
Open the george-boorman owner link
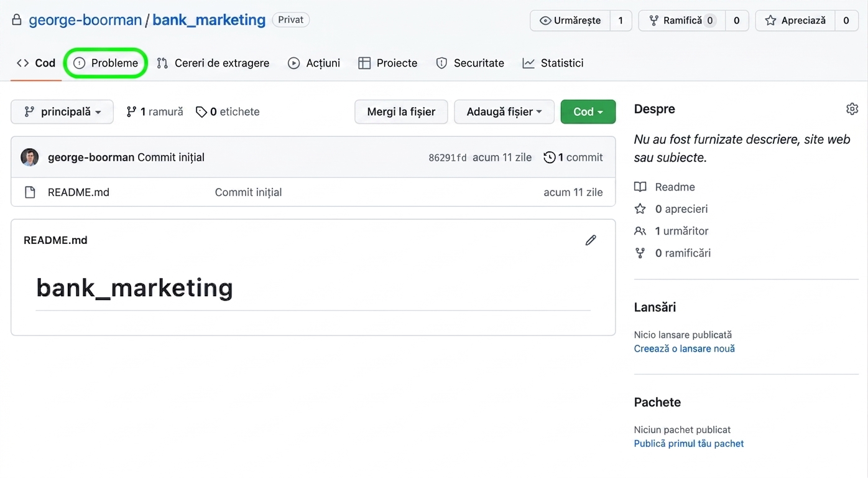pos(85,20)
